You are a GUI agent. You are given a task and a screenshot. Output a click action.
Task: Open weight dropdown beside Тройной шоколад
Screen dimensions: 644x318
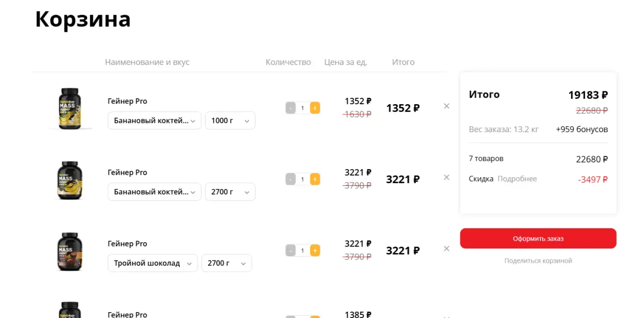click(226, 263)
